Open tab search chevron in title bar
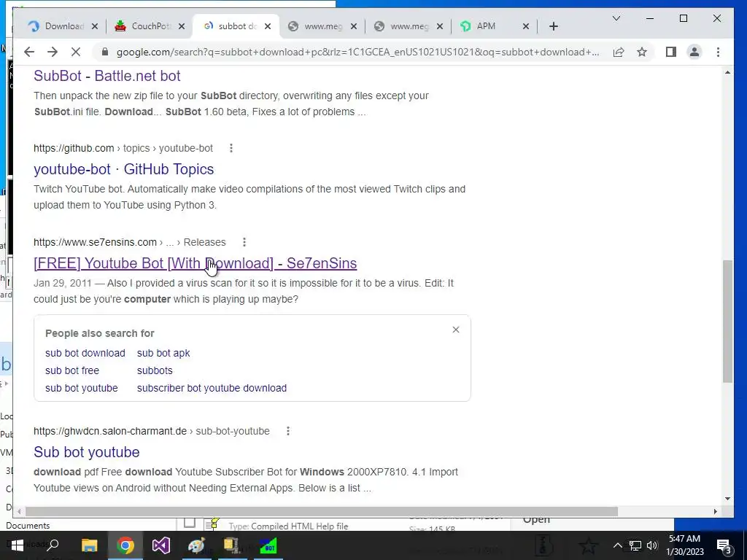The height and width of the screenshot is (560, 747). click(x=616, y=18)
